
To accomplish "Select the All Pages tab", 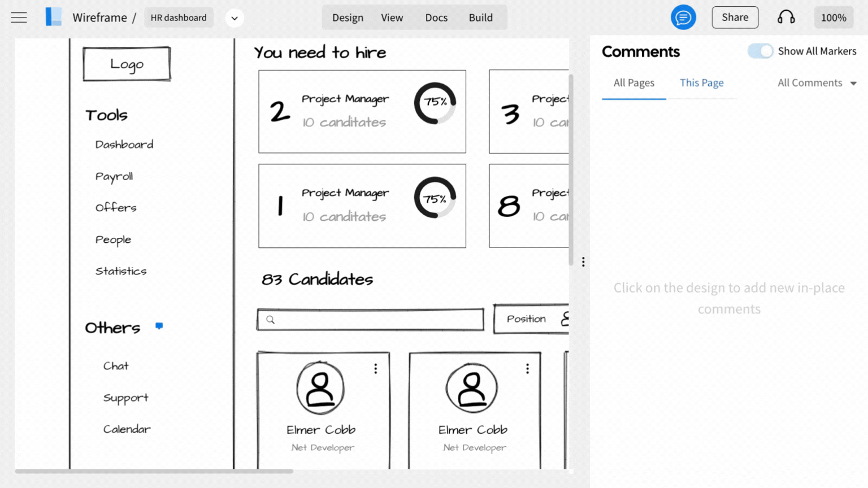I will pos(633,83).
